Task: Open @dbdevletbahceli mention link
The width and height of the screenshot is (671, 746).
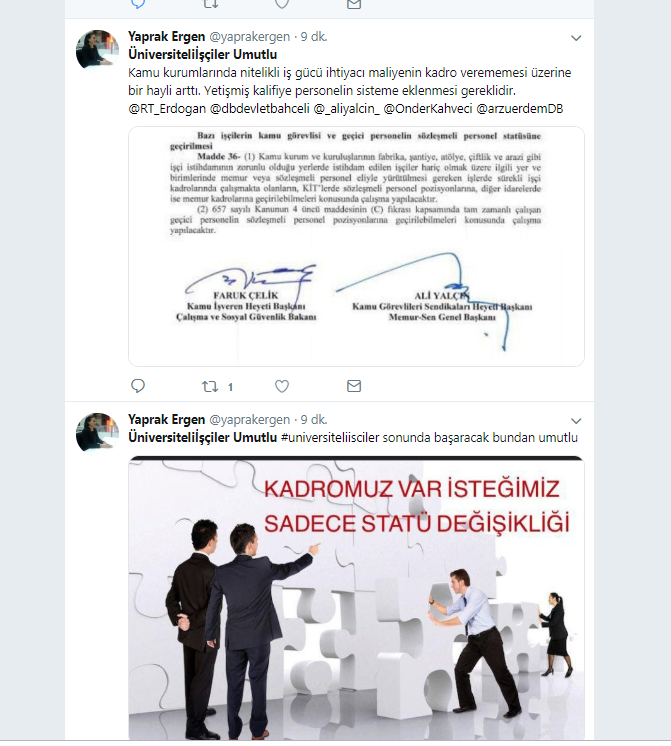Action: pyautogui.click(x=259, y=109)
